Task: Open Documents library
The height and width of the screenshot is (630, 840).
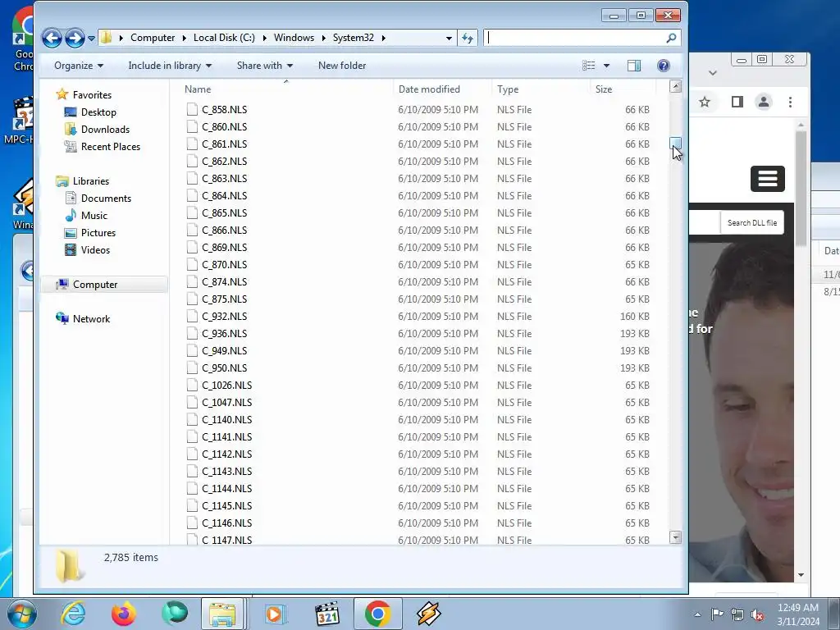Action: click(106, 199)
